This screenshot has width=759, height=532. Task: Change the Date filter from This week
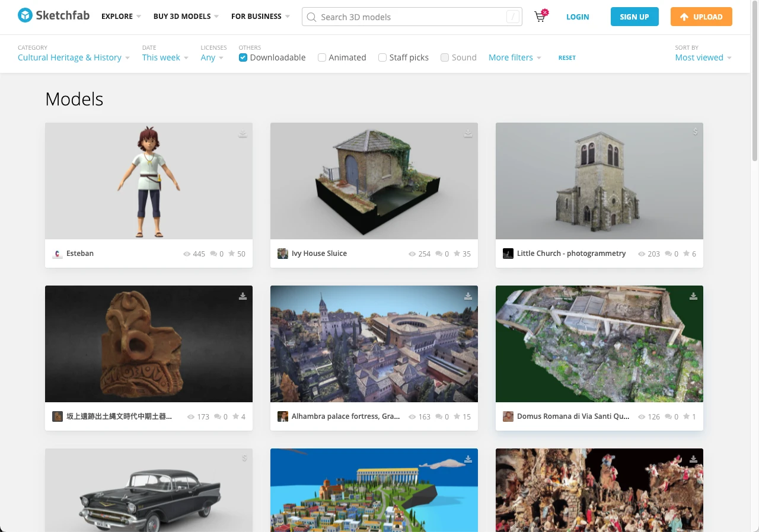(x=161, y=57)
